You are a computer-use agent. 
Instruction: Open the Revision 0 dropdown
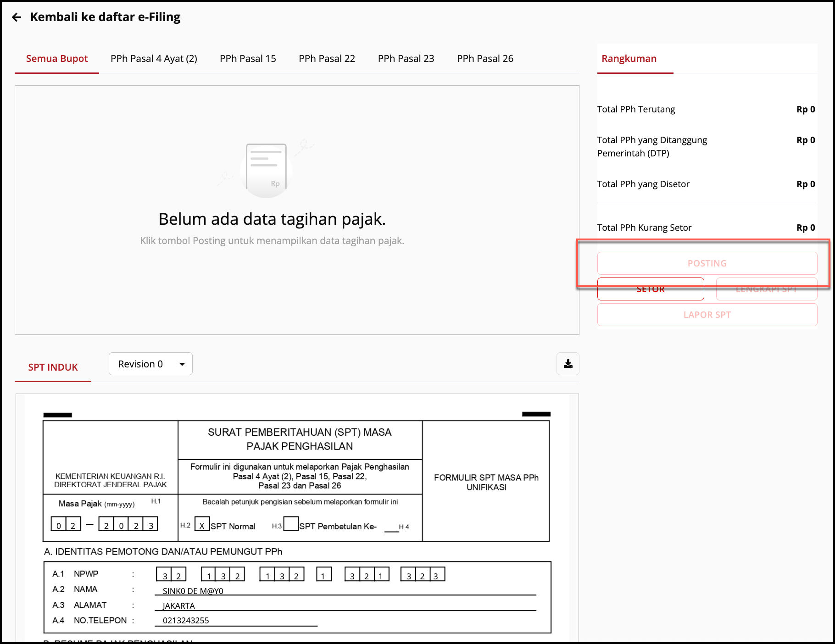150,364
